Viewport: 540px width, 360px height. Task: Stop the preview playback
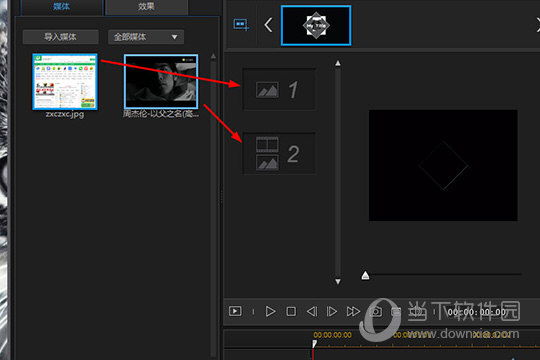pos(291,311)
